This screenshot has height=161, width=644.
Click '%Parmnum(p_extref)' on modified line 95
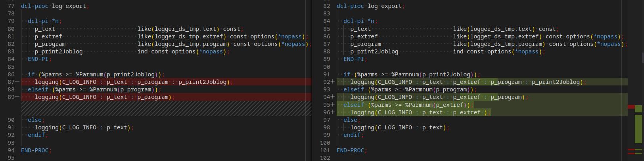(x=436, y=105)
